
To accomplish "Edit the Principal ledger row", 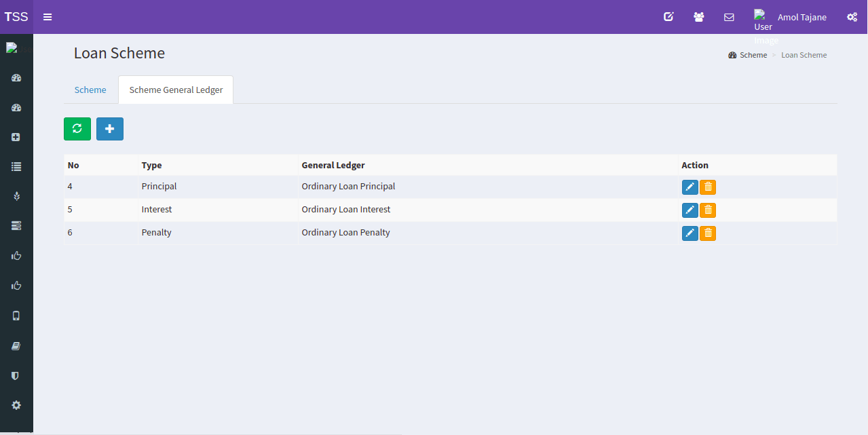I will [x=690, y=187].
